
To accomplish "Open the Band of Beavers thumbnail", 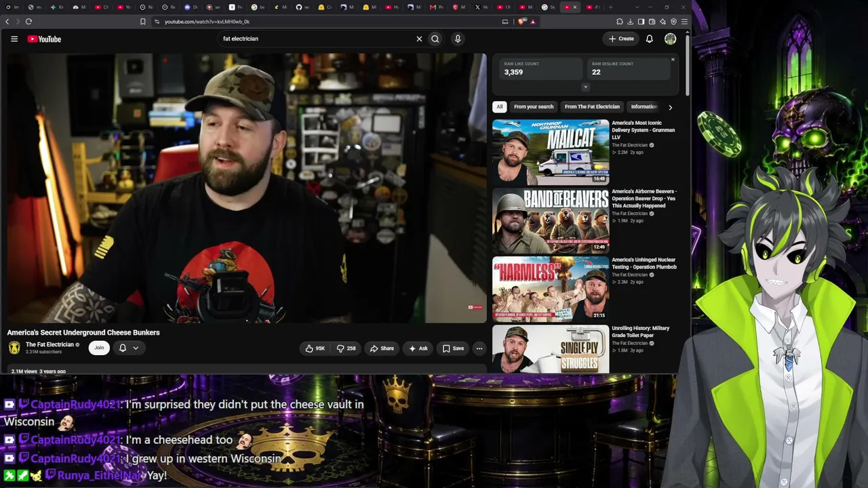I will (x=551, y=220).
